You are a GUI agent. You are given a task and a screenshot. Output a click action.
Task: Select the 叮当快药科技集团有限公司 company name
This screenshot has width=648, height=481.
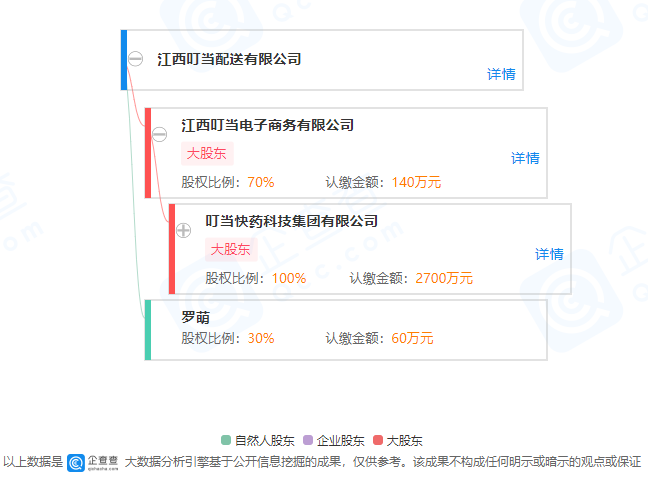tap(291, 221)
